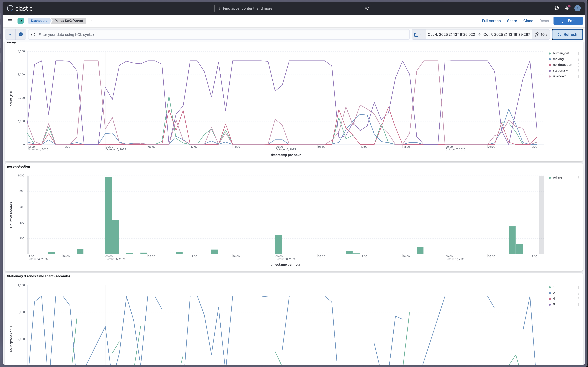Open the user avatar E menu
The width and height of the screenshot is (588, 367).
(x=577, y=8)
